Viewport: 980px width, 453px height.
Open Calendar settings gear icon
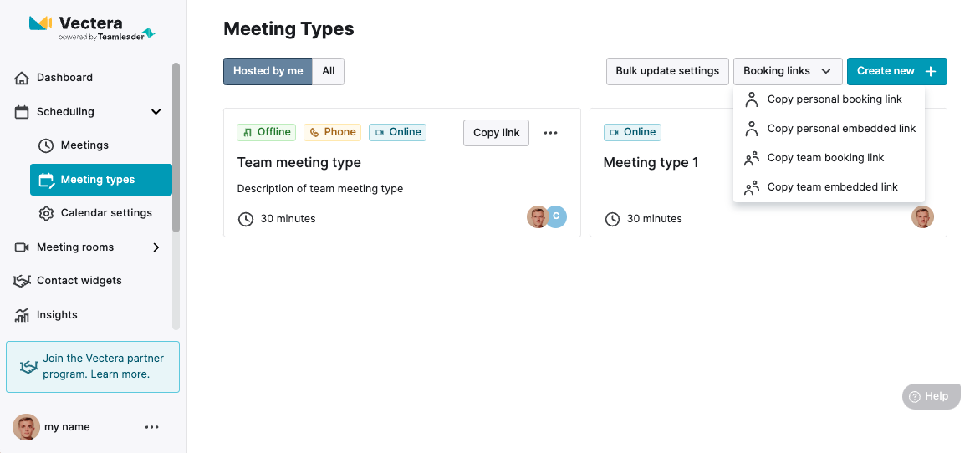click(x=46, y=213)
